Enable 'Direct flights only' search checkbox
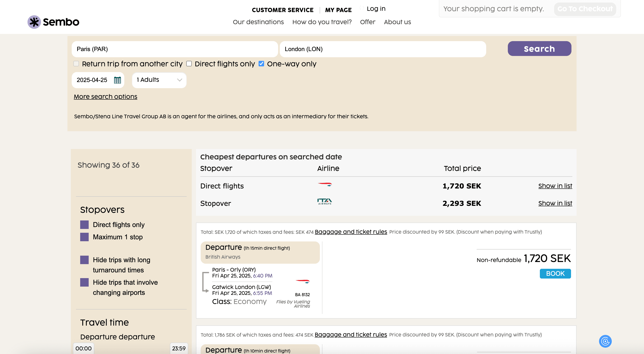This screenshot has width=644, height=354. [189, 64]
